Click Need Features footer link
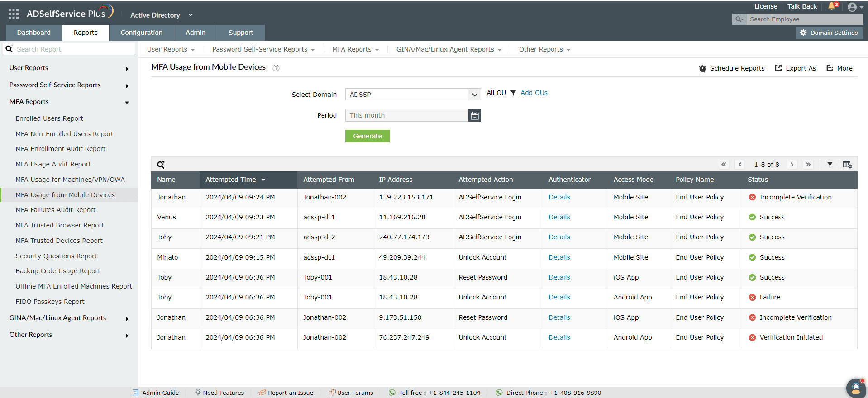The image size is (868, 398). (x=219, y=393)
